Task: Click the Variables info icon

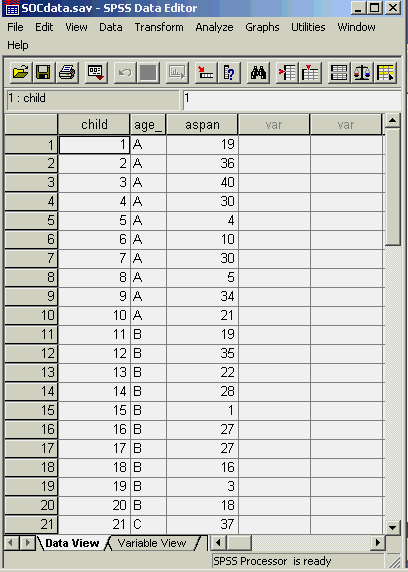Action: [x=229, y=73]
